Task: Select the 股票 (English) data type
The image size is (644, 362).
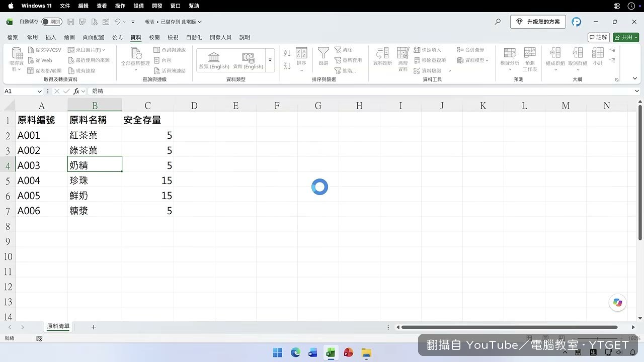Action: pyautogui.click(x=214, y=60)
